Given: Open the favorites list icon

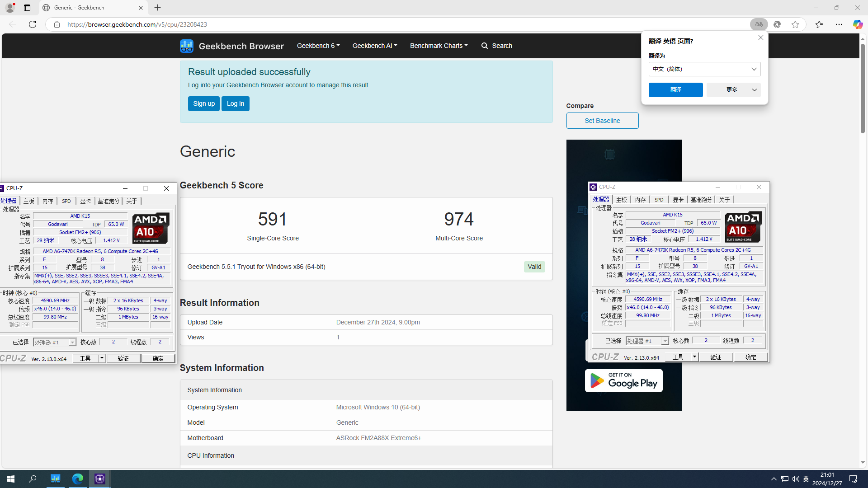Looking at the screenshot, I should [819, 24].
